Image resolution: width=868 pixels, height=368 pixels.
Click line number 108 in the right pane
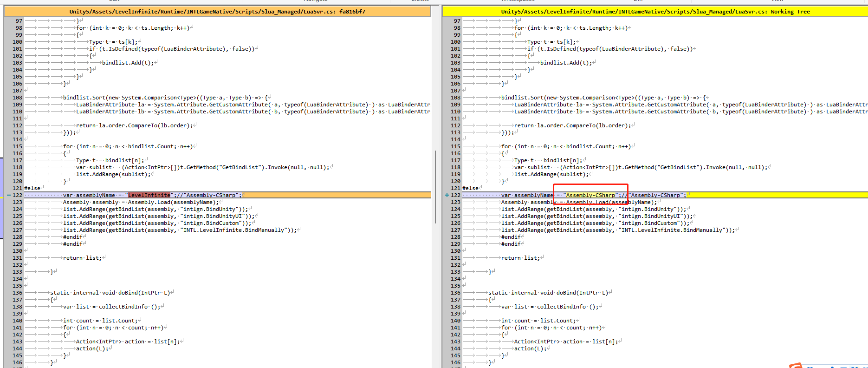coord(455,98)
